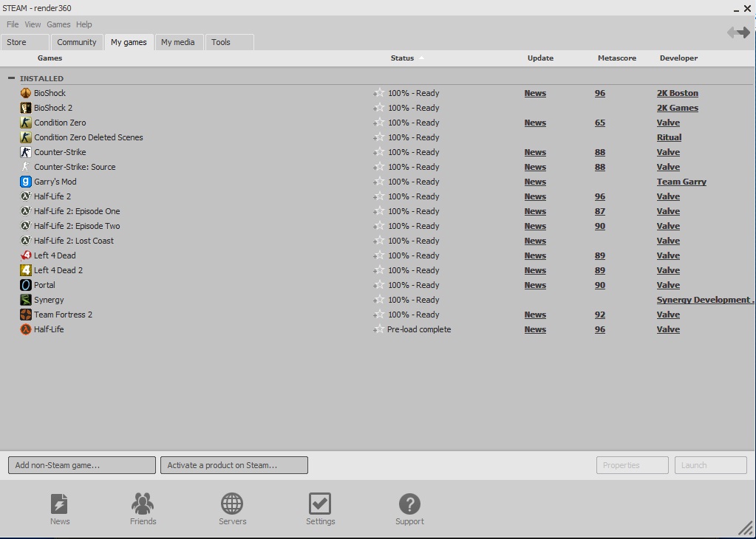The image size is (756, 539).
Task: Select the Garry's Mod icon
Action: tap(26, 182)
